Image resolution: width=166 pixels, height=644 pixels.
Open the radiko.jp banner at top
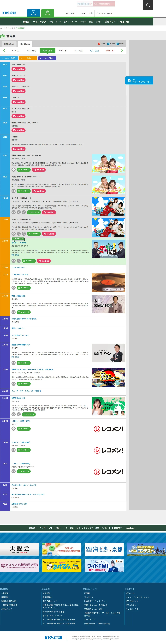pos(96,4)
